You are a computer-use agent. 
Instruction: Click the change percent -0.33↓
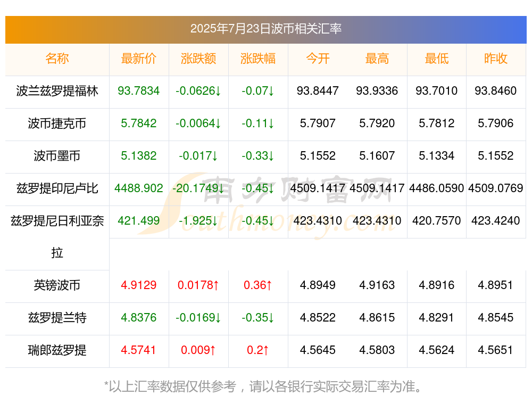pos(258,156)
